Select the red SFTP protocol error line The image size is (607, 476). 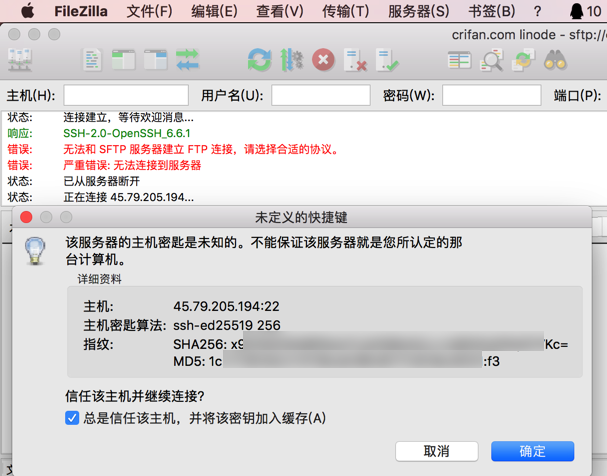(x=201, y=149)
